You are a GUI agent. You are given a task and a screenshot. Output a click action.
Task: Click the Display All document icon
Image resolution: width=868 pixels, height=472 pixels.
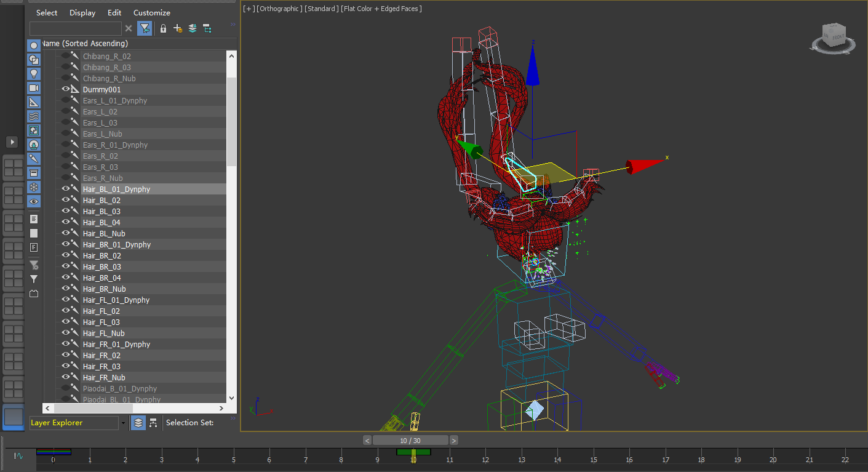[34, 219]
